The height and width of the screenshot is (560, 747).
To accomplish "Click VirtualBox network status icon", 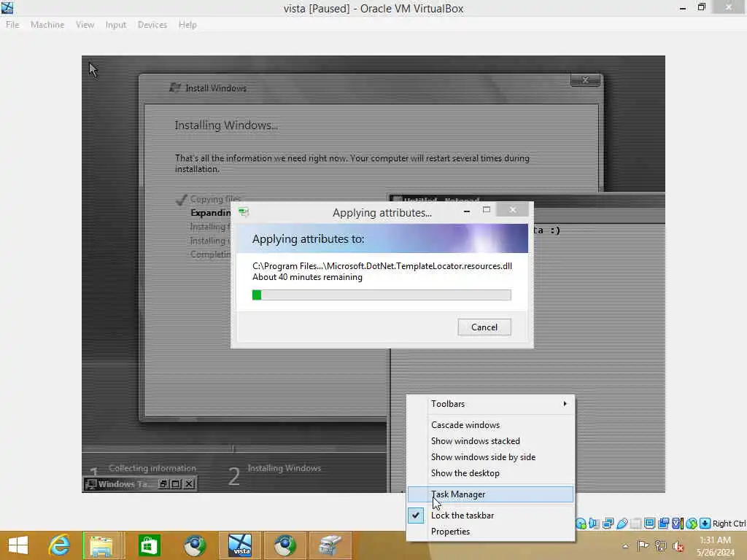I will pyautogui.click(x=608, y=524).
